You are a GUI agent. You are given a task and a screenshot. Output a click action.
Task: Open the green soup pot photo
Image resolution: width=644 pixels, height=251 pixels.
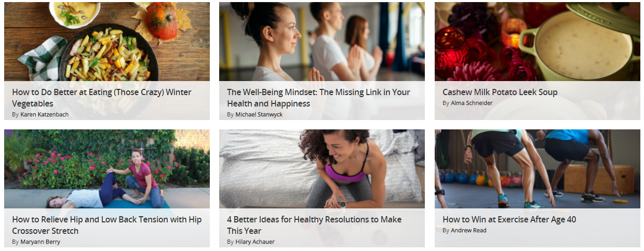pyautogui.click(x=538, y=42)
